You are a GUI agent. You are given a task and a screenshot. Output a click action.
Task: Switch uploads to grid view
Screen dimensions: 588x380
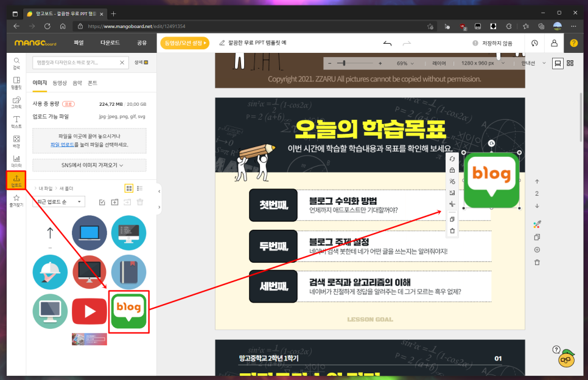[x=129, y=188]
